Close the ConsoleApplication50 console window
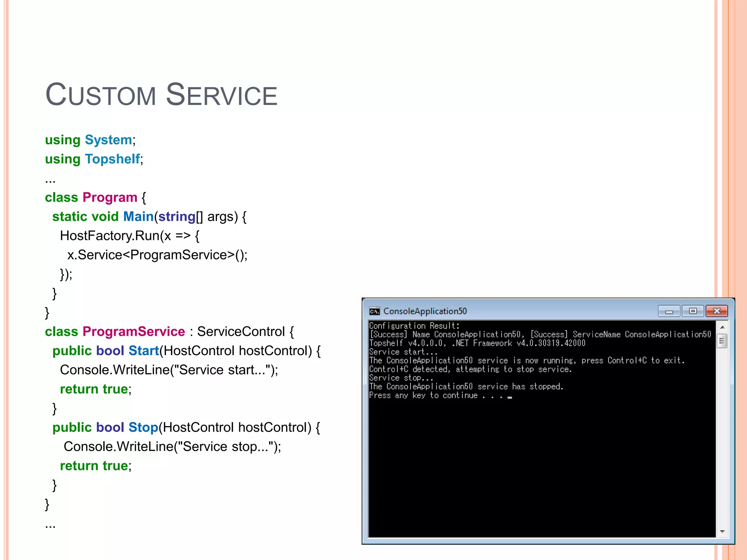747x560 pixels. point(717,311)
